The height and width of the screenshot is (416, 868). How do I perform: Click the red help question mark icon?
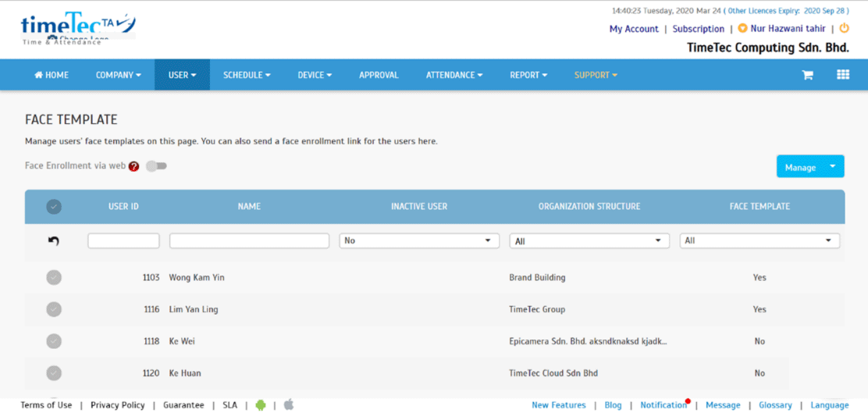tap(133, 166)
